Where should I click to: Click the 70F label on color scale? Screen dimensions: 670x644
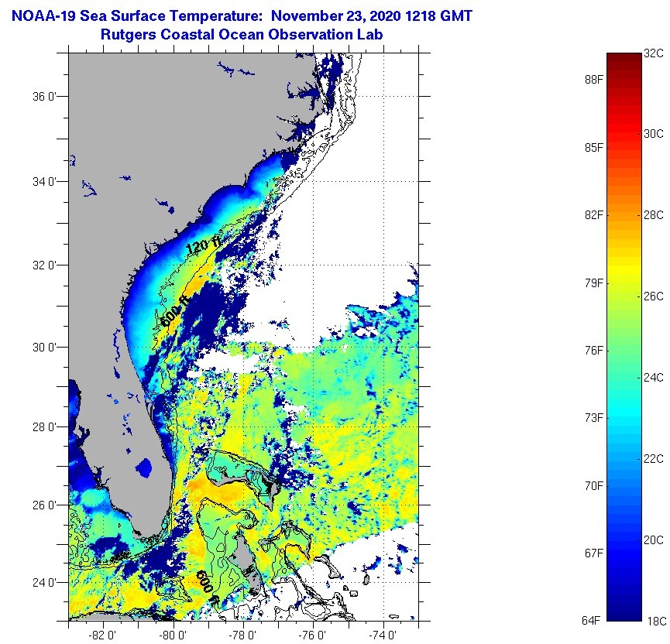[x=594, y=486]
